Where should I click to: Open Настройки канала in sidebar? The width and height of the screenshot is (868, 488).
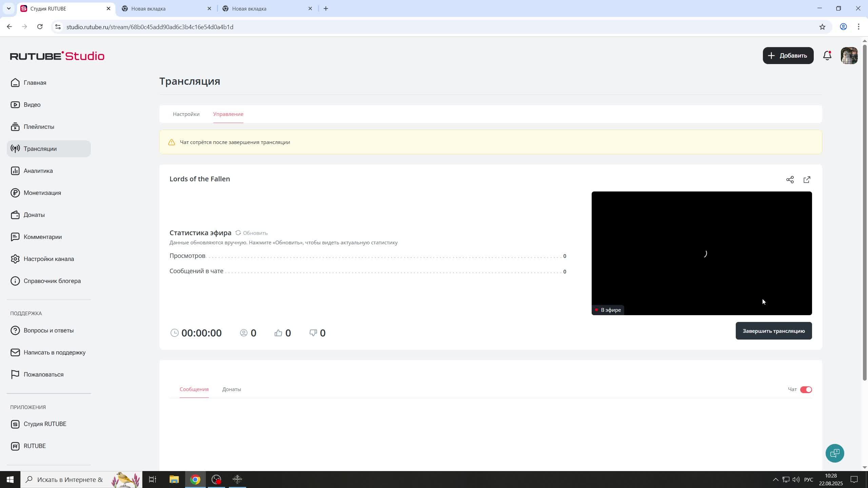pos(48,259)
